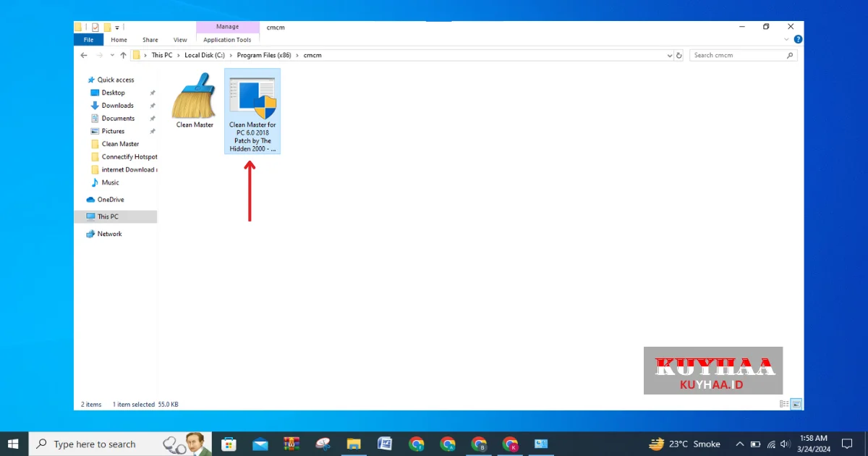Open Microsoft Word from the taskbar
This screenshot has width=868, height=456.
pyautogui.click(x=385, y=444)
